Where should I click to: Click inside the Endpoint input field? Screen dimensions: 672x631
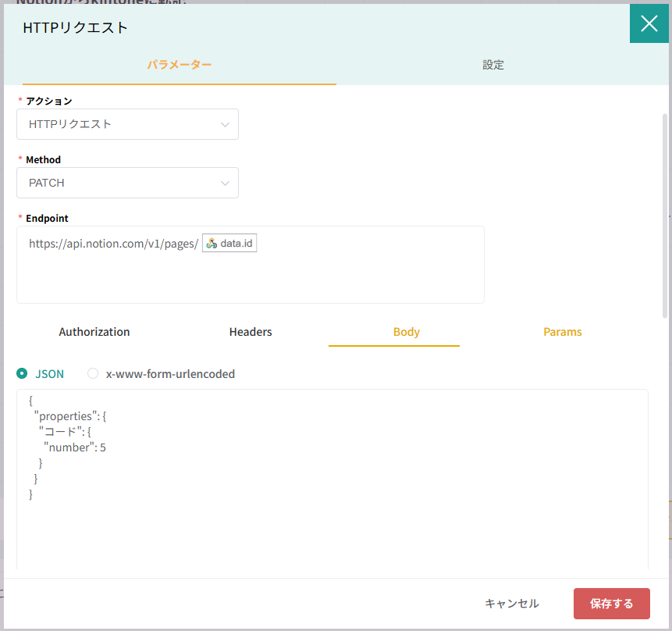[x=251, y=265]
